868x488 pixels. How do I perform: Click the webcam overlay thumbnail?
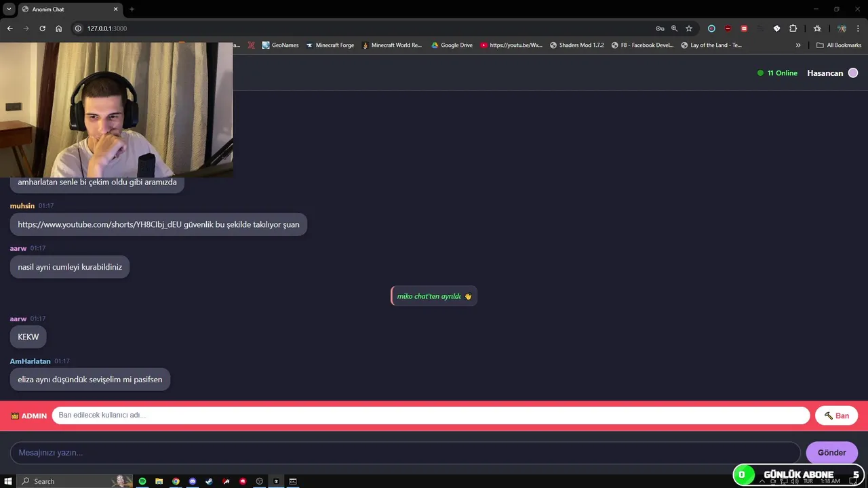(117, 110)
